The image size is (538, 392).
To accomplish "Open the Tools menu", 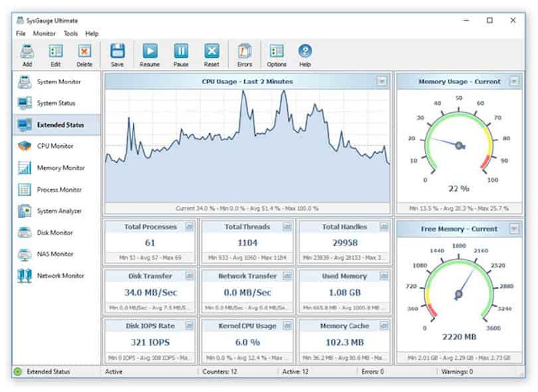I will (x=71, y=34).
